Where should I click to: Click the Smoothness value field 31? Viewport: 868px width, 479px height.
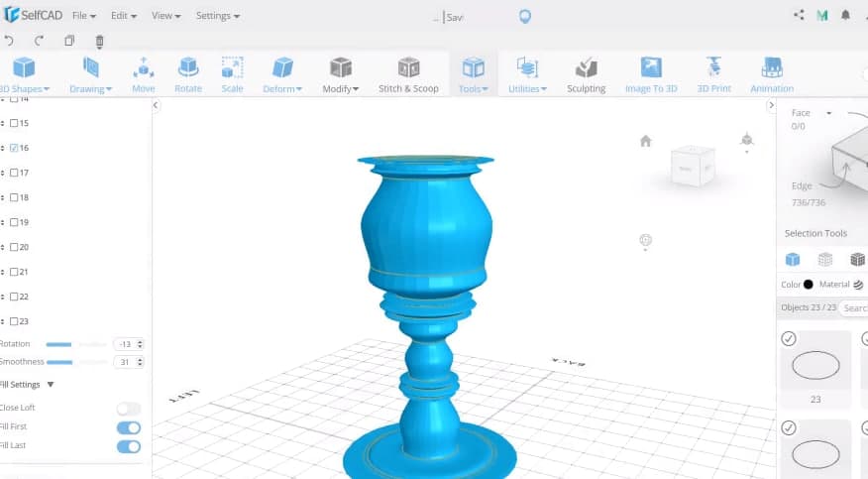click(x=129, y=362)
